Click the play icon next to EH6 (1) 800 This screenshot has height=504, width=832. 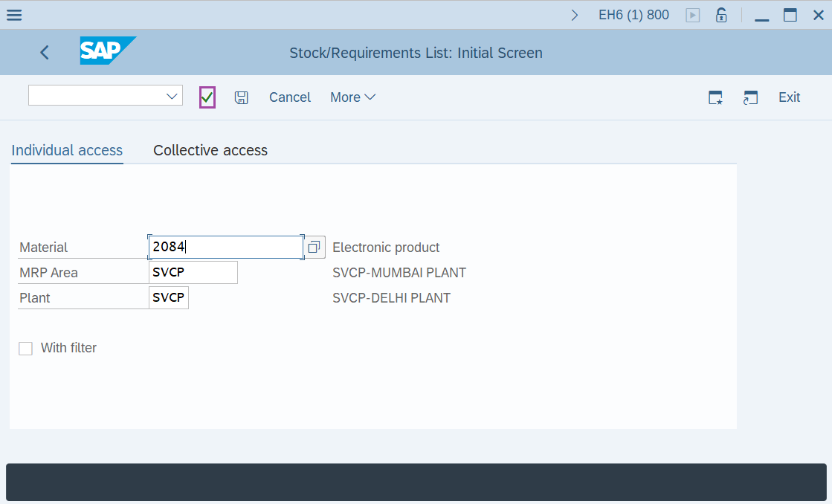[x=692, y=14]
